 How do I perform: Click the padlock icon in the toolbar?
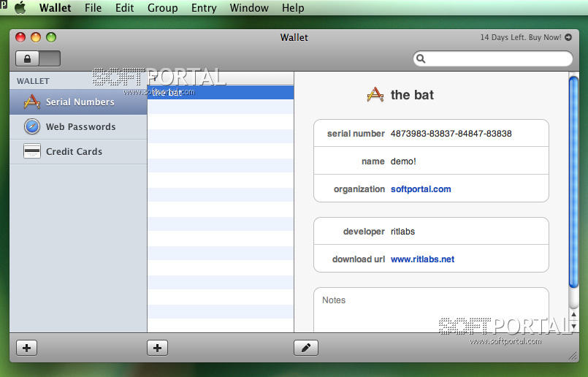pos(27,59)
